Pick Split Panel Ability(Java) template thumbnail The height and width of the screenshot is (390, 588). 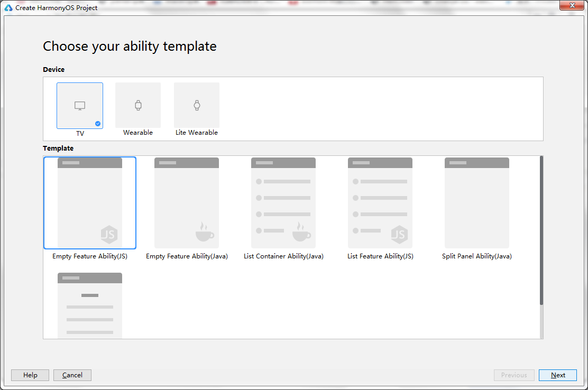[x=477, y=203]
